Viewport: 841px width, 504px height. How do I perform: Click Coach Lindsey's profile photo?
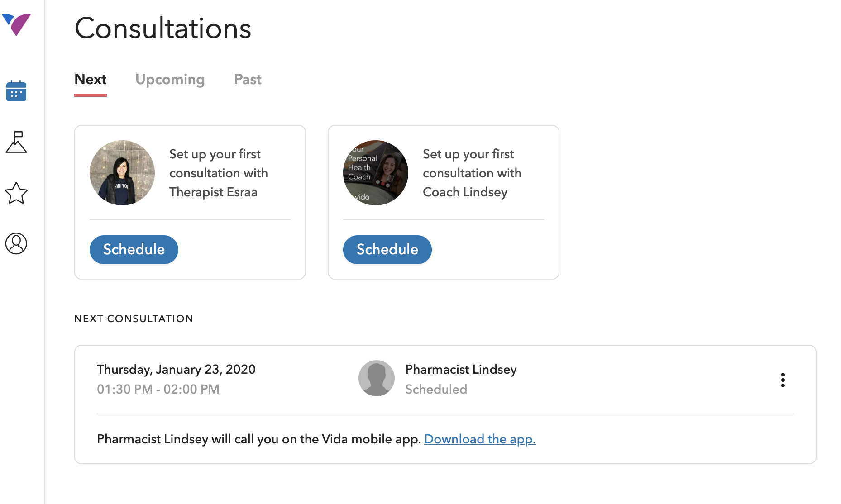[376, 173]
